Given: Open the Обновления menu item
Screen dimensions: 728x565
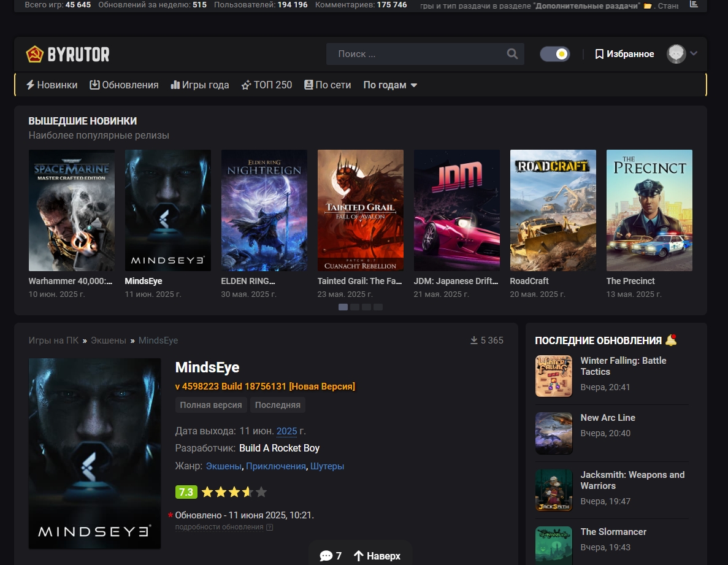Looking at the screenshot, I should [124, 85].
